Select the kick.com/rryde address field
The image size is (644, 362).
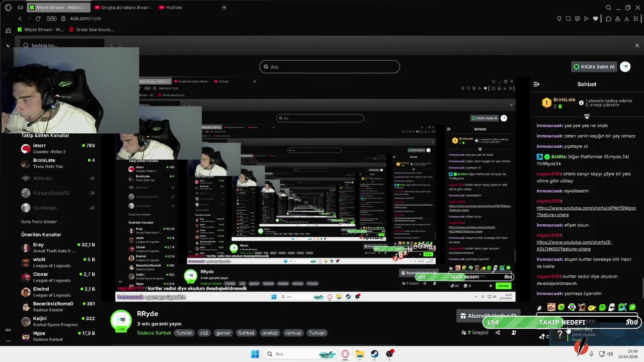point(86,19)
